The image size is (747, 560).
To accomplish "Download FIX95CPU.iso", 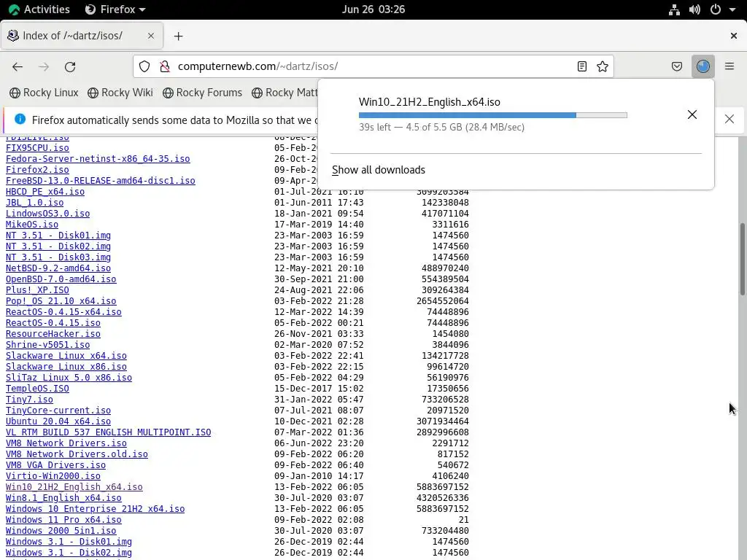I will 37,148.
